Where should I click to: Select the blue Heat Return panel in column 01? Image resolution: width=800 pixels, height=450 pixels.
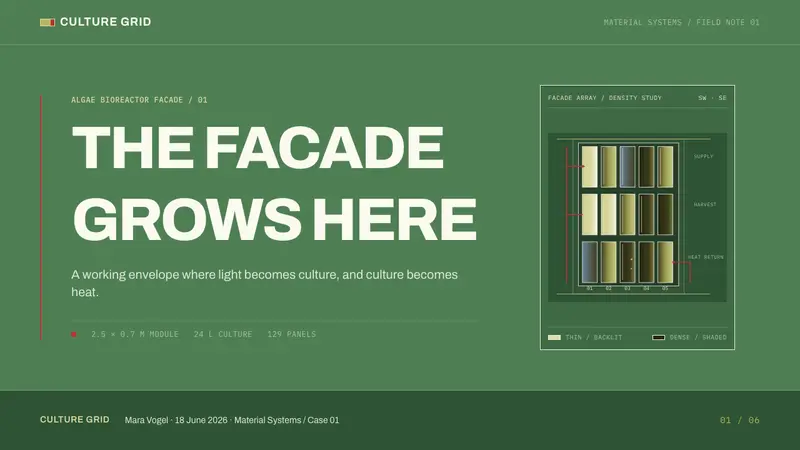click(590, 262)
